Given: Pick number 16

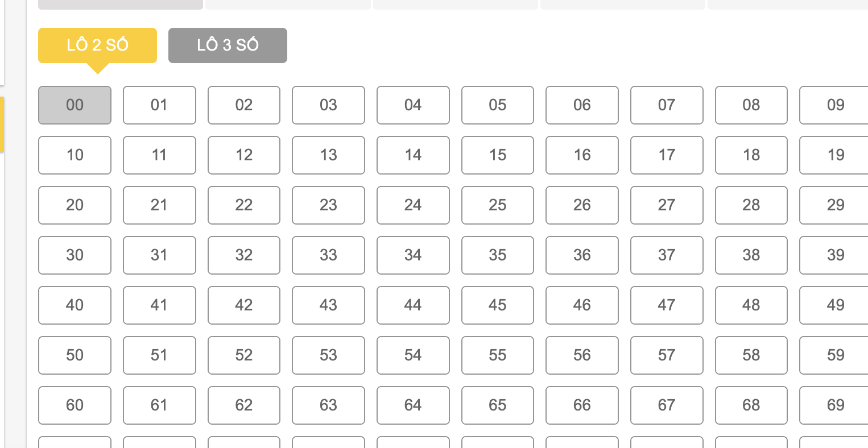Looking at the screenshot, I should coord(582,155).
